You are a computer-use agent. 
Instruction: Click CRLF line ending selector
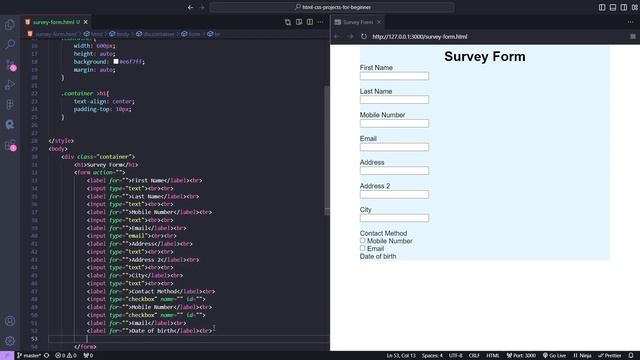474,356
